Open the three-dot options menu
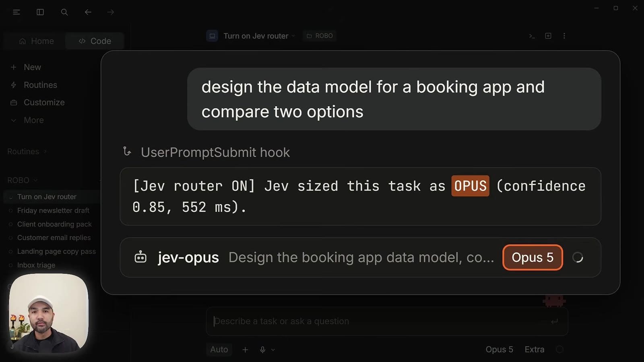The width and height of the screenshot is (644, 362). click(564, 36)
